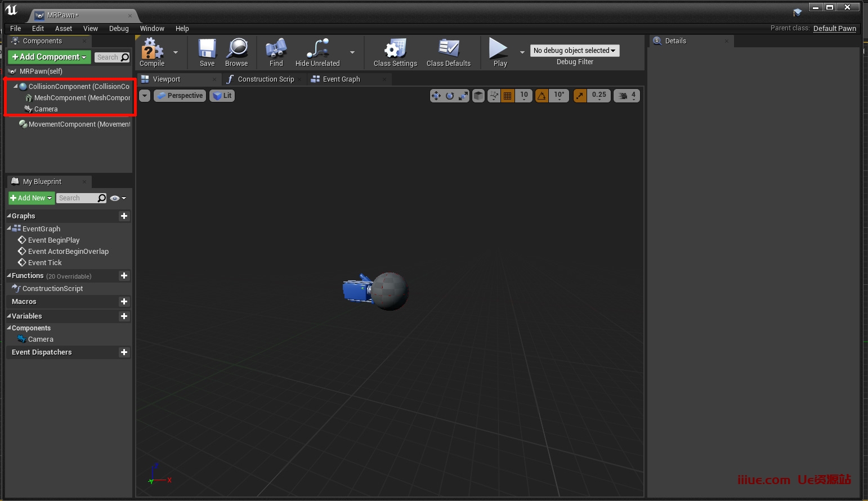868x501 pixels.
Task: Toggle grid snapping in viewport
Action: coord(508,96)
